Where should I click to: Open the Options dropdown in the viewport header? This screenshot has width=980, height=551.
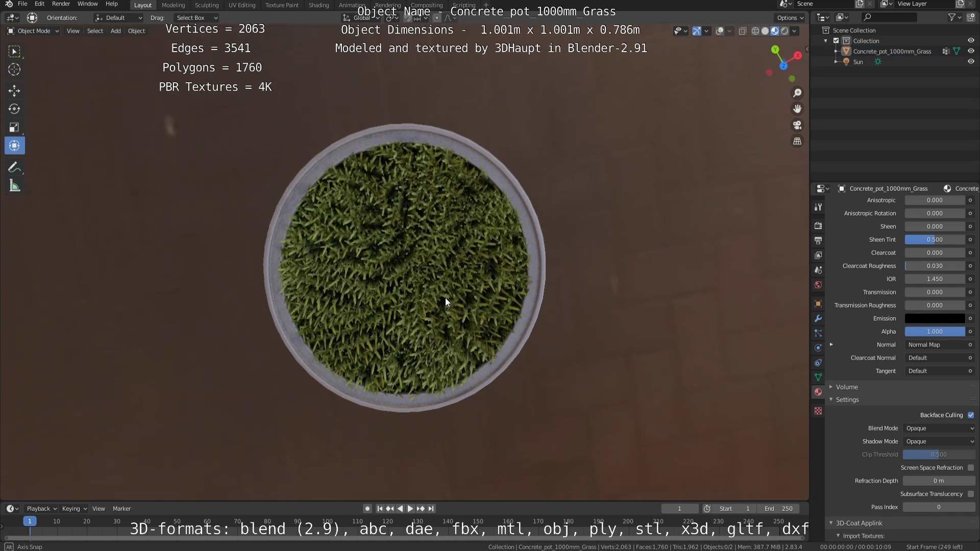click(x=790, y=18)
